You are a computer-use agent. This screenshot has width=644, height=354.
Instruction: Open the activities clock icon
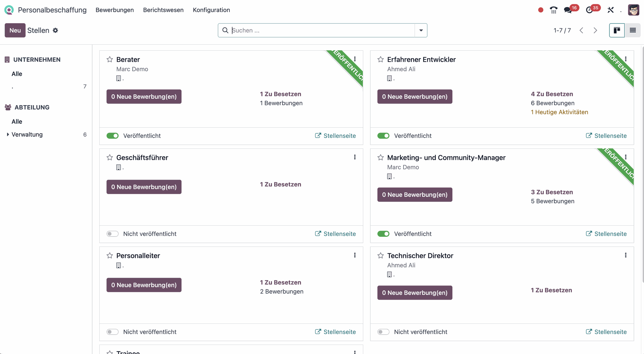pos(589,10)
